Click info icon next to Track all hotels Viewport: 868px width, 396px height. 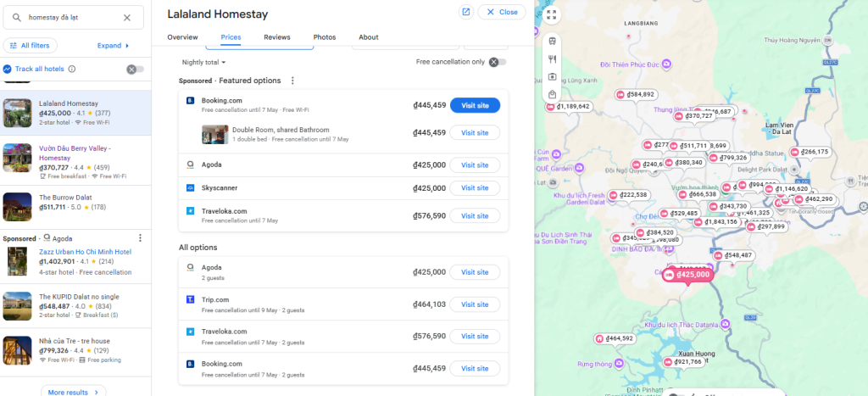(72, 70)
